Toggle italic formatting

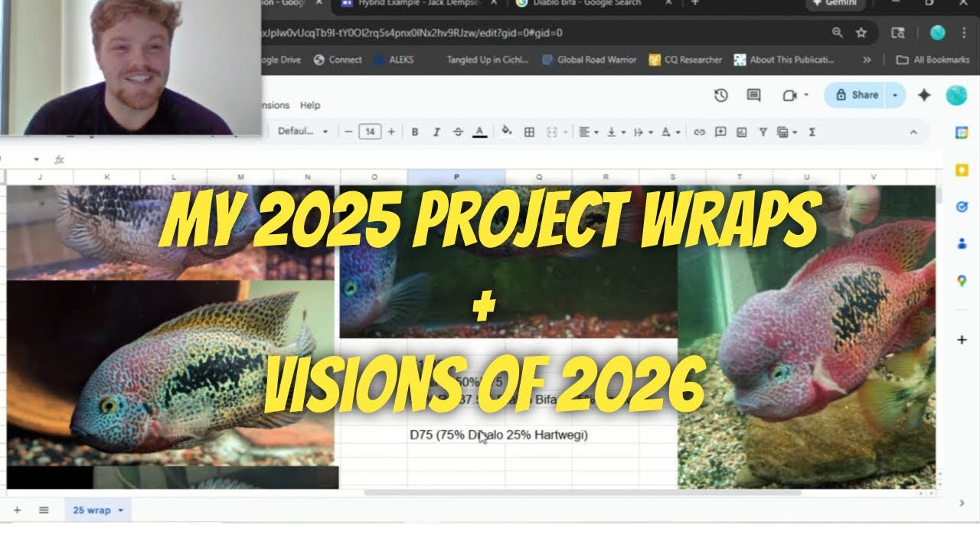(436, 132)
